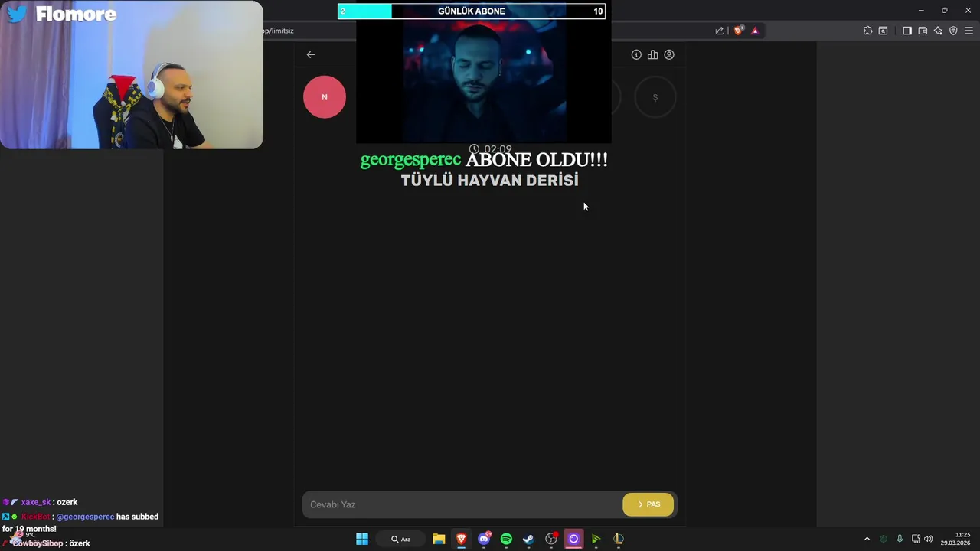Open the tab search icon

883,31
